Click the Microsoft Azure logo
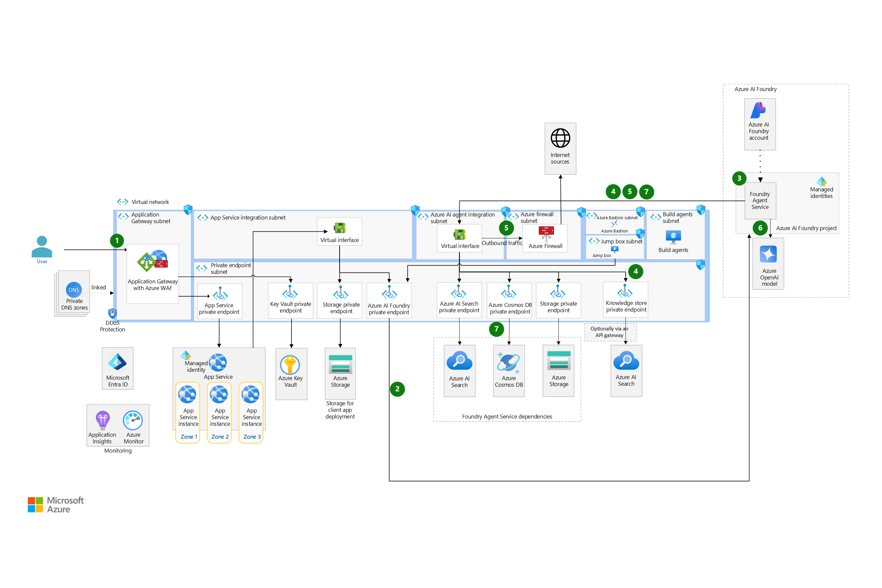Screen dimensions: 882x588 [56, 504]
